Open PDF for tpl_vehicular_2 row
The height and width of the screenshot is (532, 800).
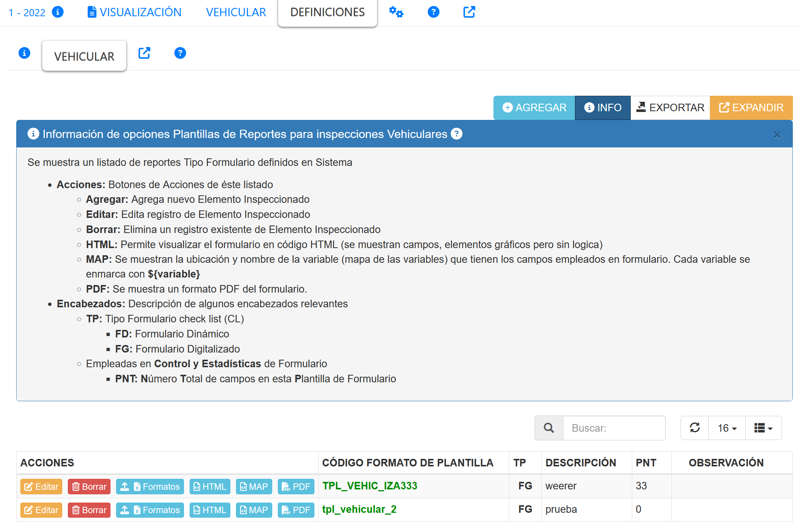point(296,510)
